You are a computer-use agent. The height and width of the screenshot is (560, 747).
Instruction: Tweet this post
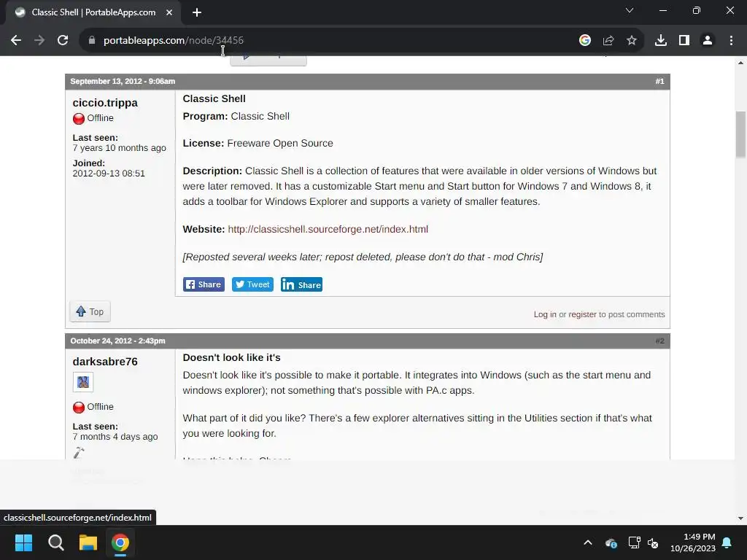click(x=252, y=284)
